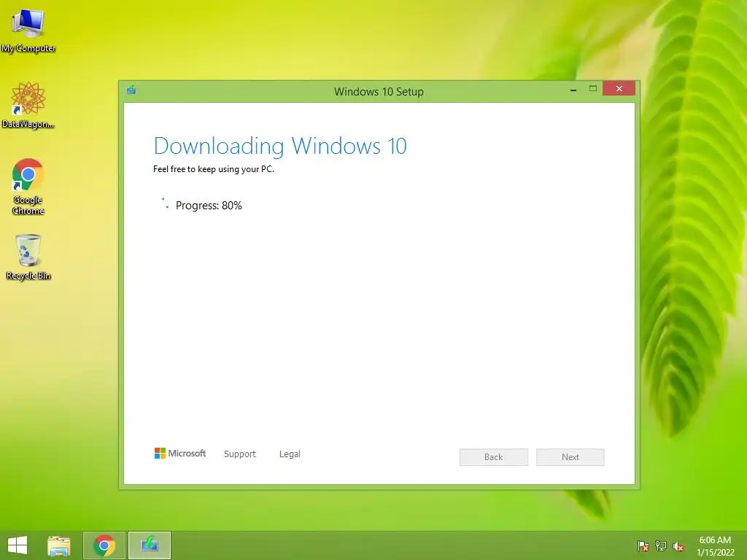Click the Windows Start button
Screen dimensions: 747x560
click(x=18, y=545)
